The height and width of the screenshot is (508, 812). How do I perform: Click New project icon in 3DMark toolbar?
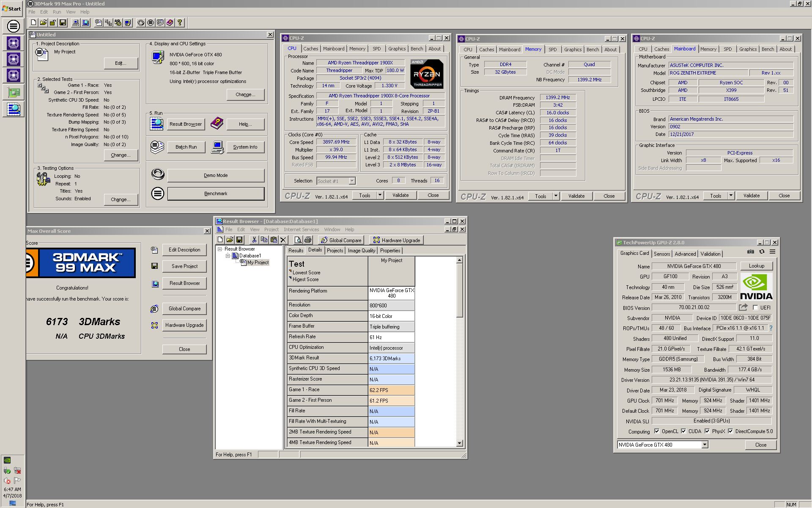pyautogui.click(x=34, y=22)
